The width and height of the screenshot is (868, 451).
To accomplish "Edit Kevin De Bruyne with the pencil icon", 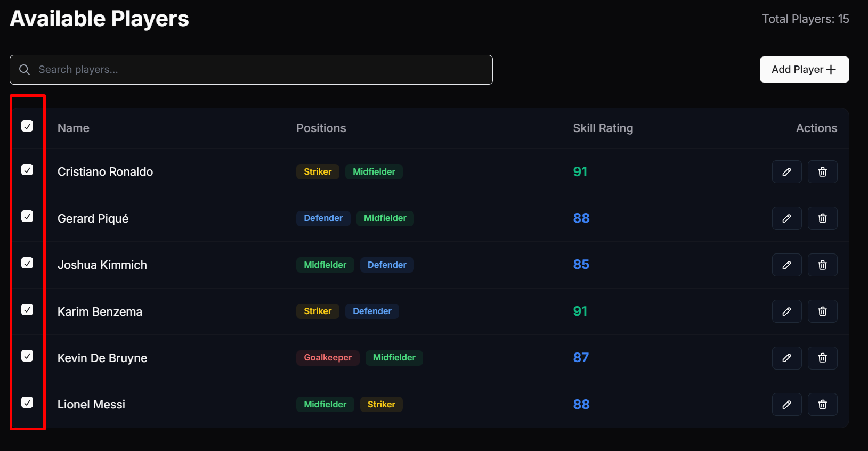I will tap(786, 358).
